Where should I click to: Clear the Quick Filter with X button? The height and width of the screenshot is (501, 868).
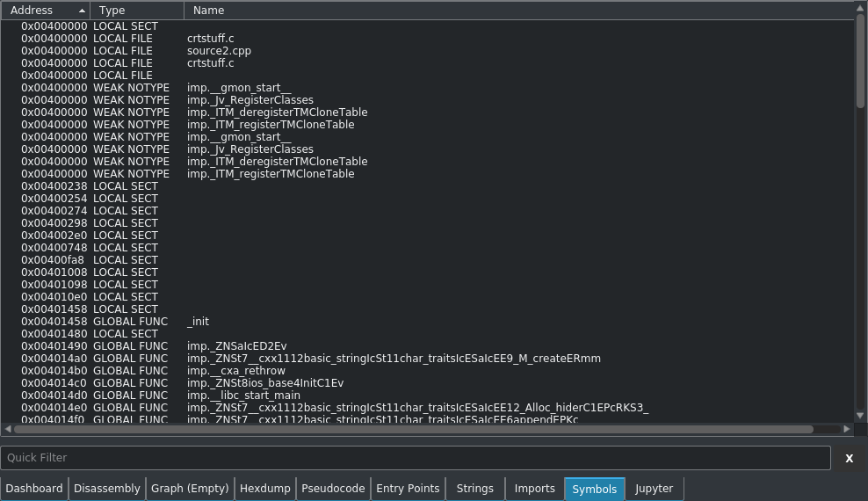coord(850,459)
